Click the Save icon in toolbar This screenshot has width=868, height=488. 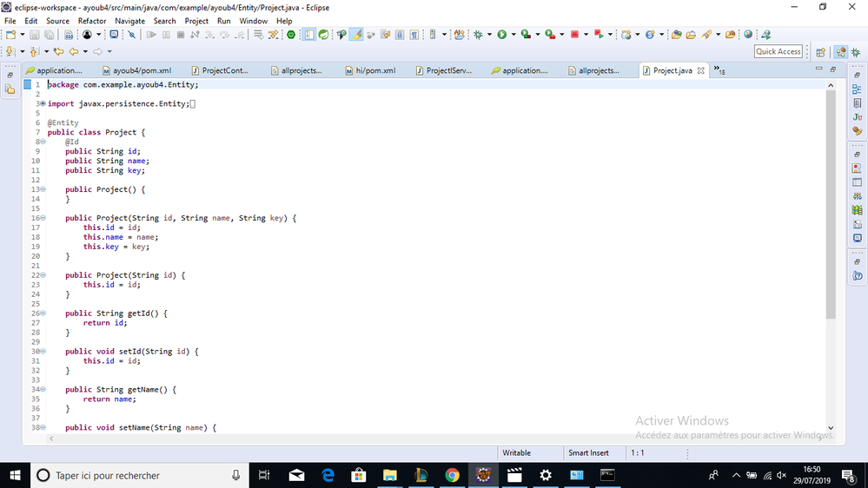click(x=35, y=35)
